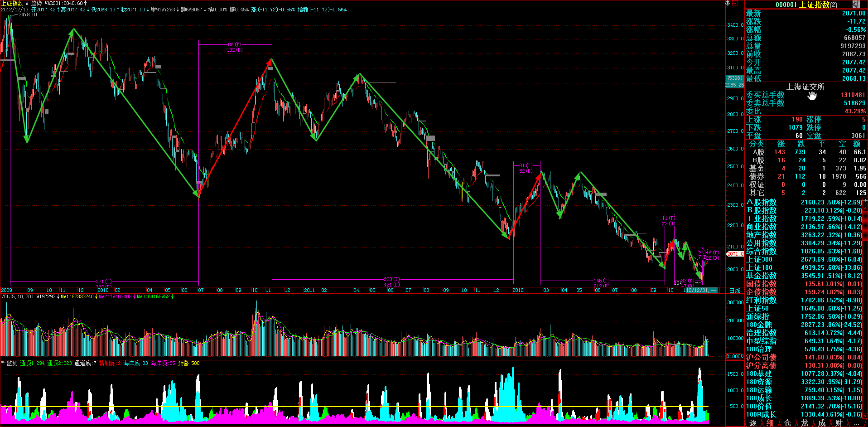Click the anchor icon above the price axis

[728, 3]
